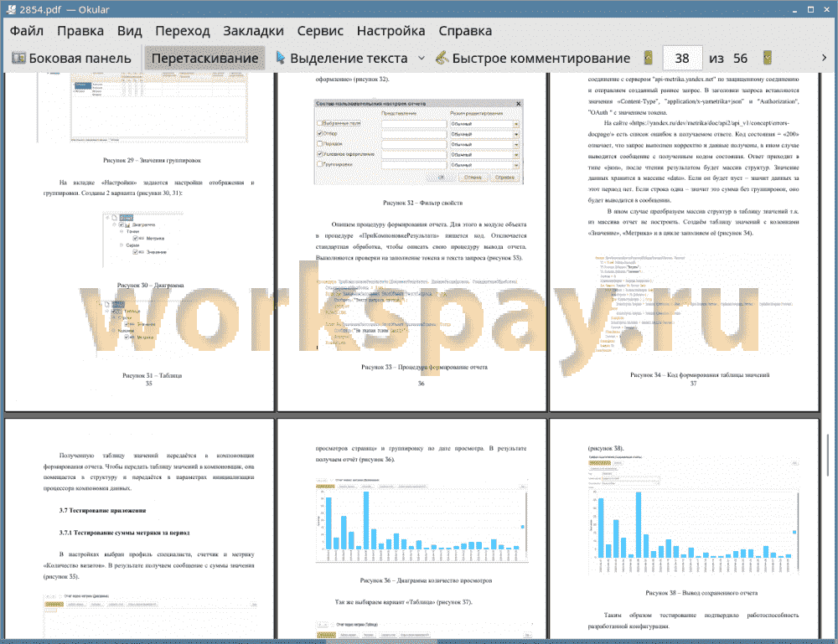Click the vertical scrollbar handle
The image size is (838, 644).
[828, 455]
